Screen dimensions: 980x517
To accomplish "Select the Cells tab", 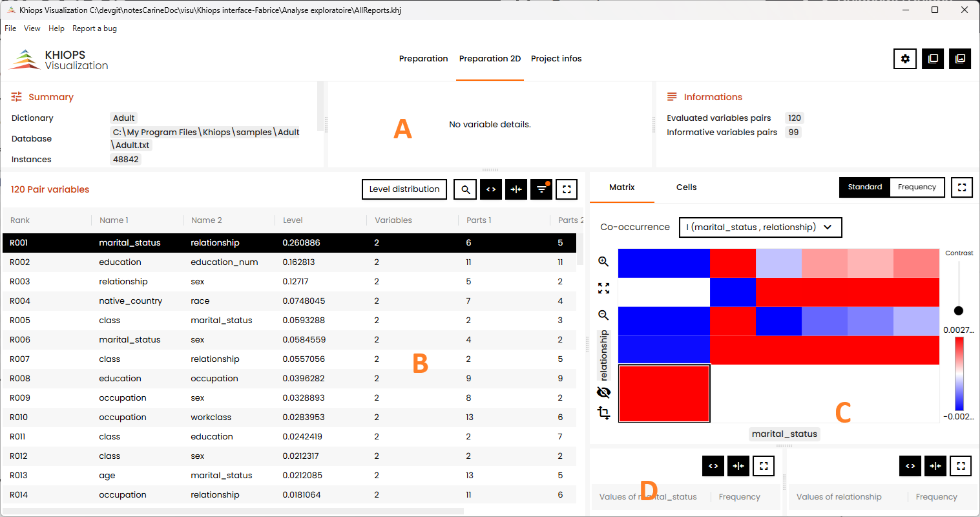I will pos(686,187).
